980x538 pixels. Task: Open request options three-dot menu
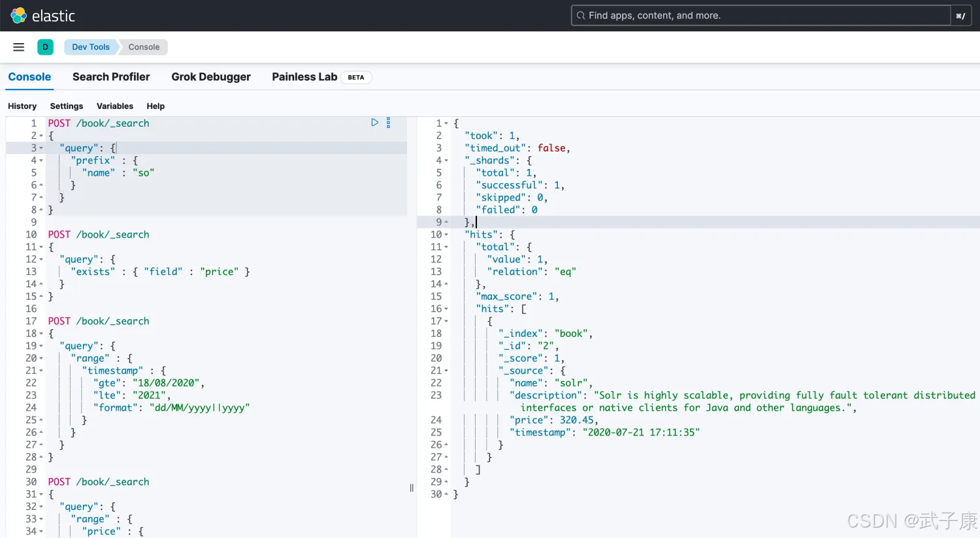(388, 123)
